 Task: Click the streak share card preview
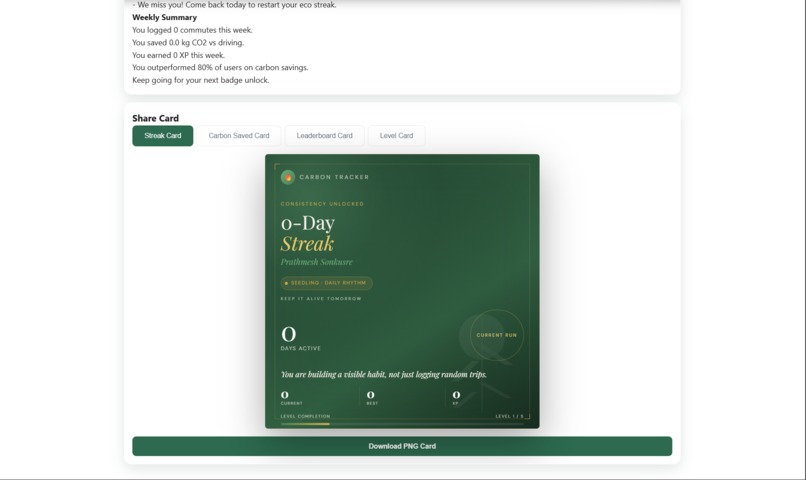402,291
